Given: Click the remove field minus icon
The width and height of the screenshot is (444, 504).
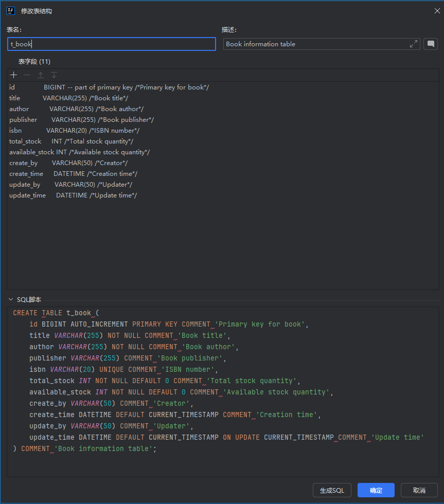Looking at the screenshot, I should point(27,75).
